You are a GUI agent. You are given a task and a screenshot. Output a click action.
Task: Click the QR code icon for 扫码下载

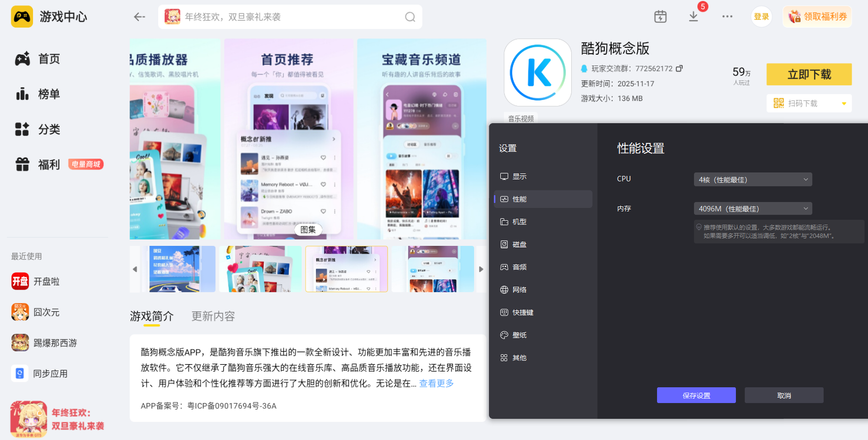click(x=779, y=103)
